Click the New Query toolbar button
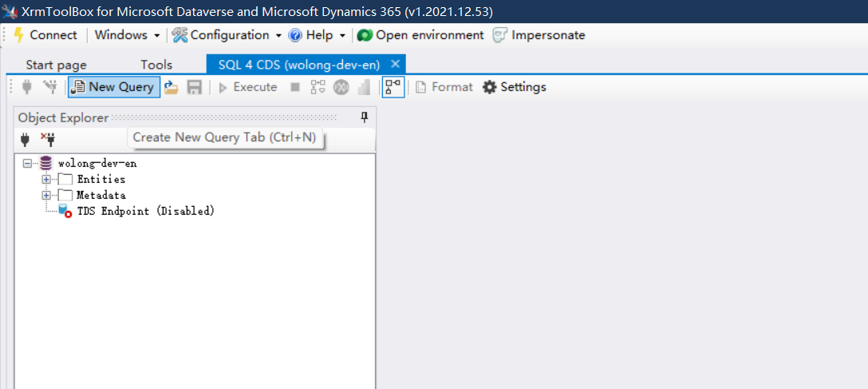Viewport: 868px width, 389px height. pos(114,87)
